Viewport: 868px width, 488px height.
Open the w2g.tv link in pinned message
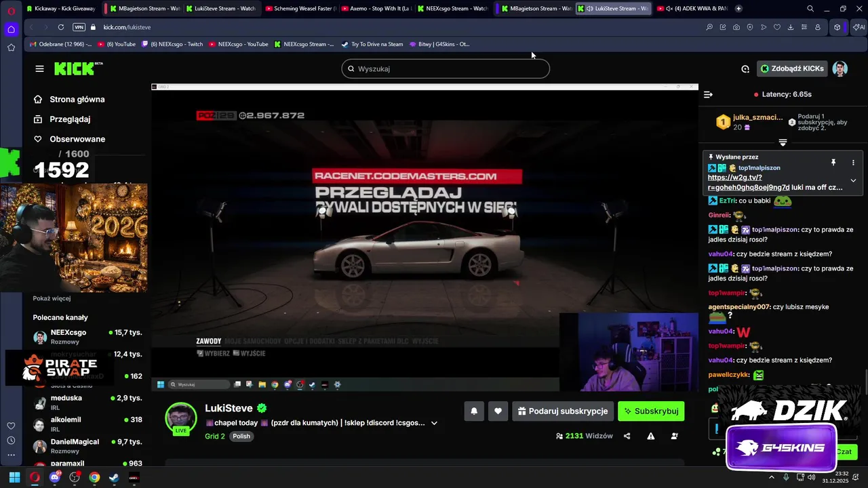(x=749, y=182)
